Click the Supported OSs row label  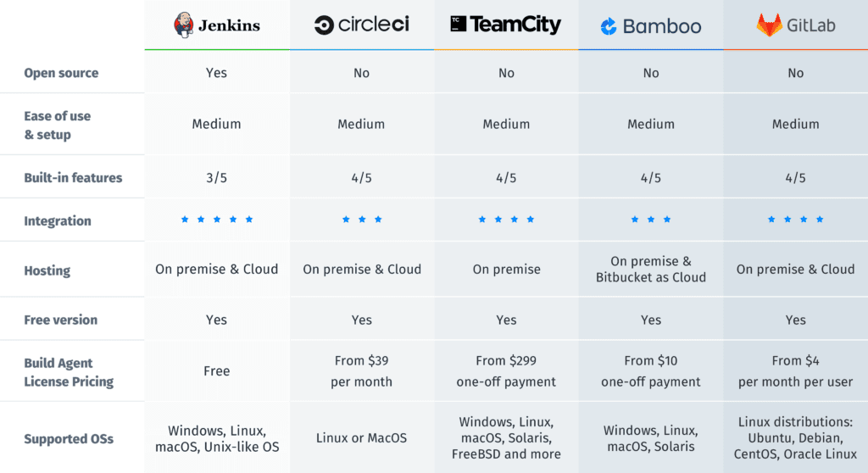pos(69,439)
